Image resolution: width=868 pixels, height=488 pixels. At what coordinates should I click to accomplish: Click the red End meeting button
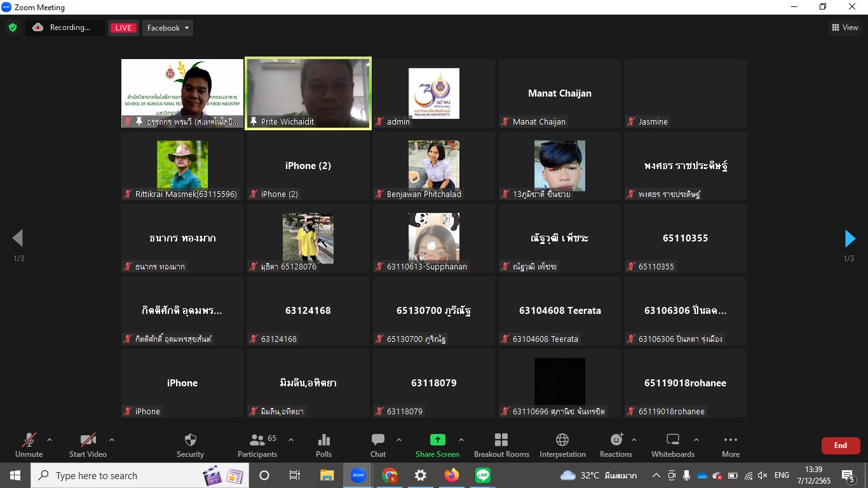click(840, 445)
